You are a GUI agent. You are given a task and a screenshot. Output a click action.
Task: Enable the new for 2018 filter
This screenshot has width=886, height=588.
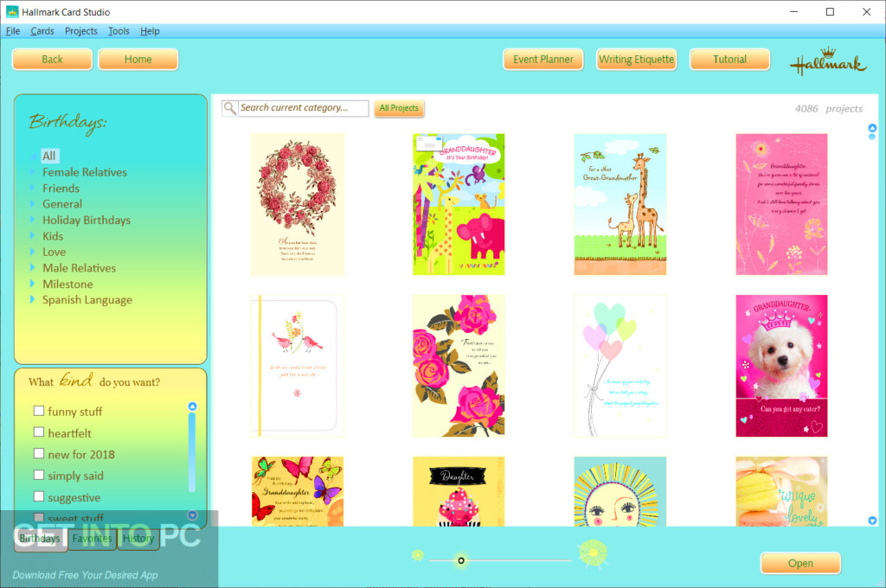click(x=38, y=454)
